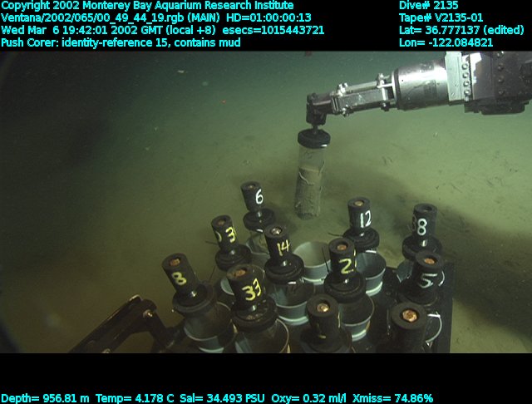Click the 'Depth= 956.81 m' readout
This screenshot has width=532, height=404.
[45, 398]
